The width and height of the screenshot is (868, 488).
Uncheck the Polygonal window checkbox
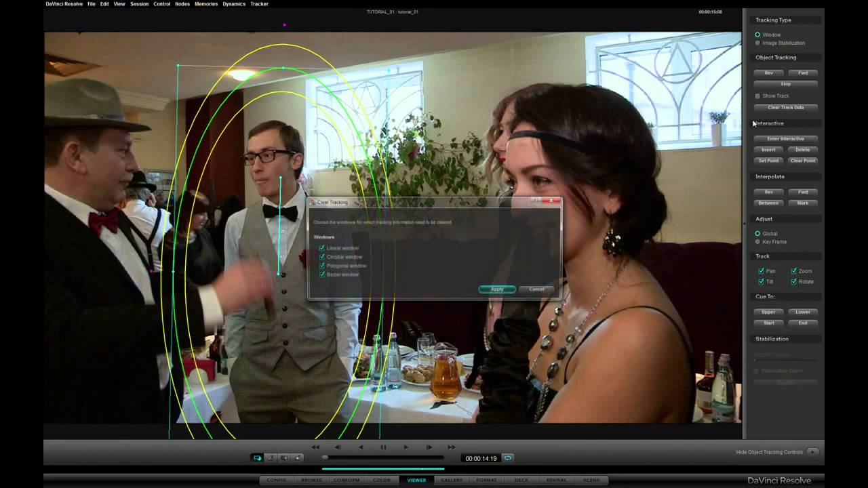[x=321, y=266]
